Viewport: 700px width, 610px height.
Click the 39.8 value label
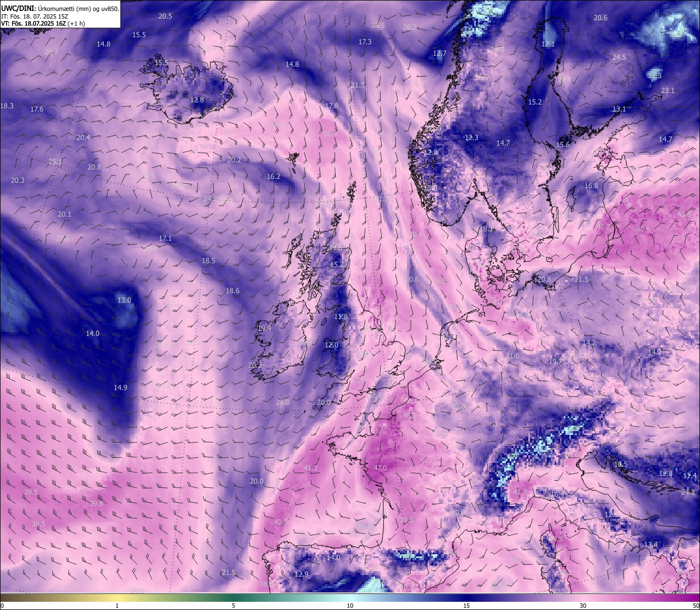[x=96, y=503]
